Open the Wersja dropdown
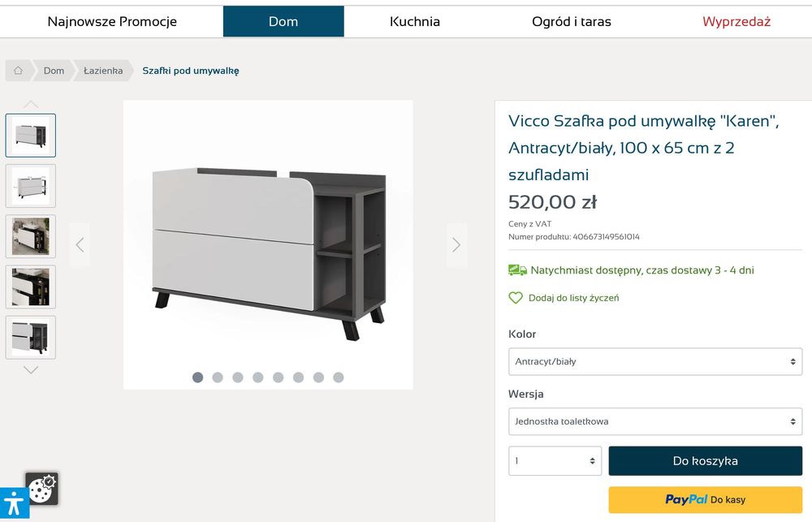 tap(654, 421)
